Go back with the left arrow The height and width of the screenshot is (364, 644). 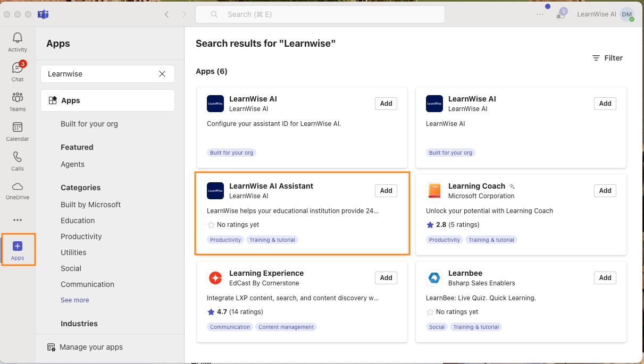click(166, 14)
